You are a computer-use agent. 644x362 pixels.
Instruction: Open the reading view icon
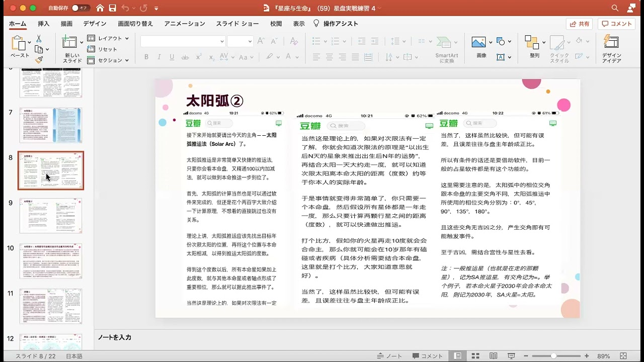[x=494, y=356]
